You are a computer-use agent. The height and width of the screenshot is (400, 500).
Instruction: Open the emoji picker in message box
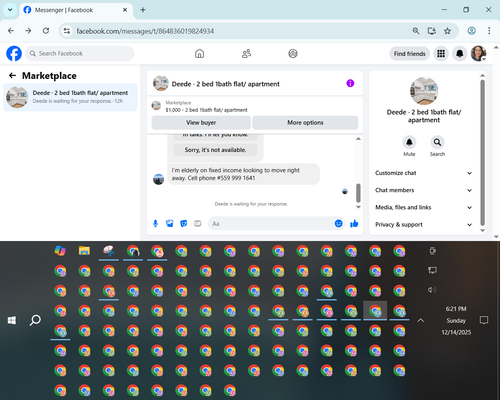338,223
